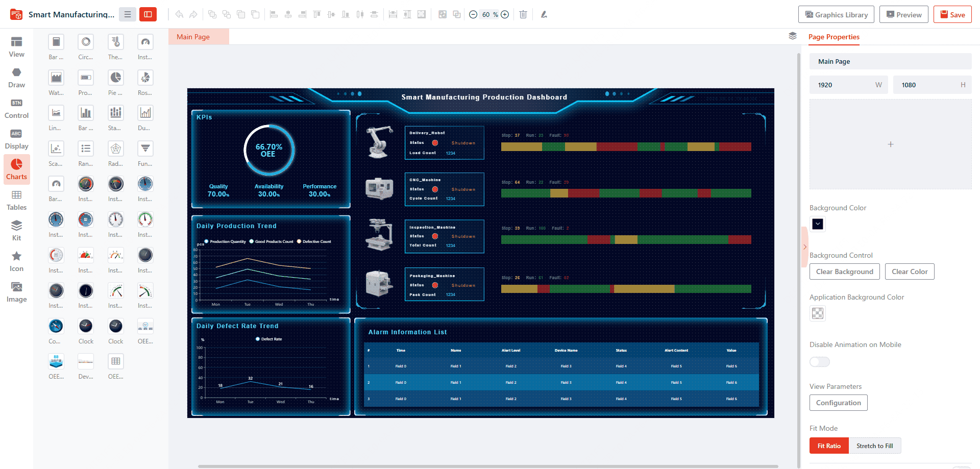Open the Application Background Color swatch
The height and width of the screenshot is (469, 980).
coord(818,313)
